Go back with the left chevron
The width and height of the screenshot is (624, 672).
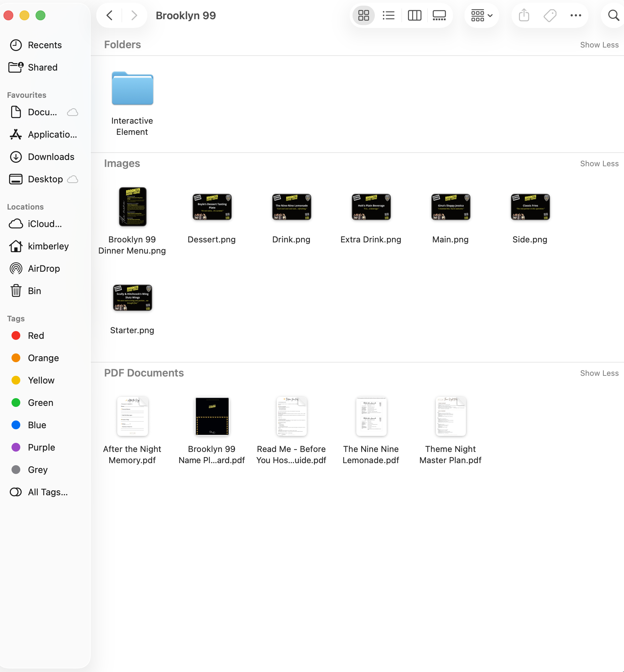click(110, 15)
